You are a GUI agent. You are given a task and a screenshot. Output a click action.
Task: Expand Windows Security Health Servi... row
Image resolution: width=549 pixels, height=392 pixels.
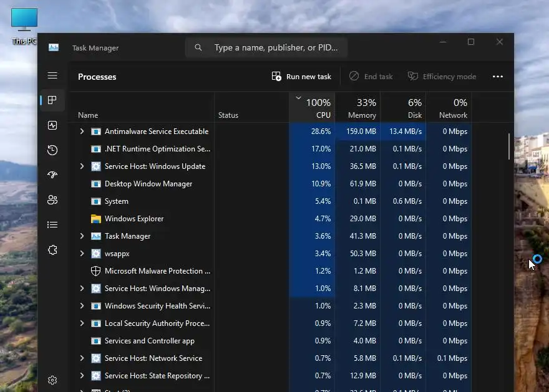(x=82, y=305)
